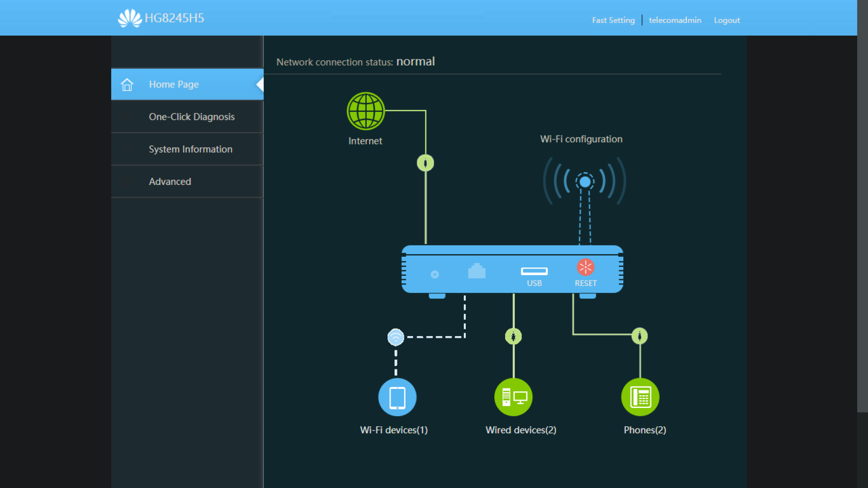Click the red RESET button icon
Screen dimensions: 868x488
pos(585,267)
